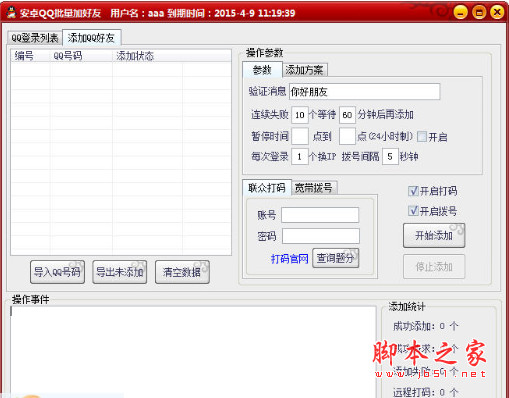The image size is (509, 398).
Task: Click the 验证消息 input field
Action: (x=365, y=91)
